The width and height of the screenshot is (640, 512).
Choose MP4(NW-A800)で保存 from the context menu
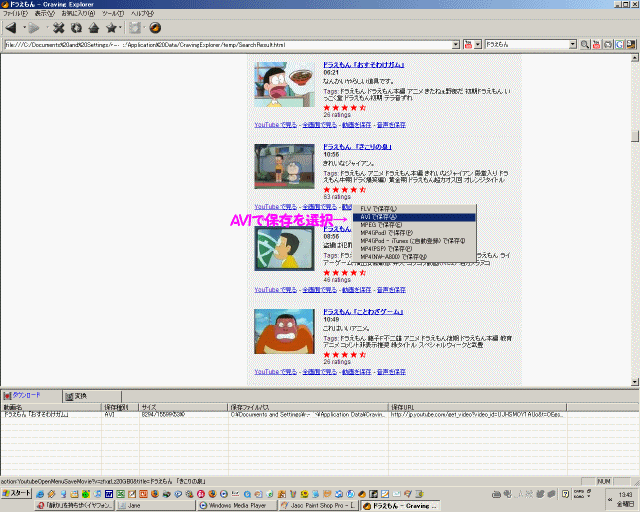[414, 257]
